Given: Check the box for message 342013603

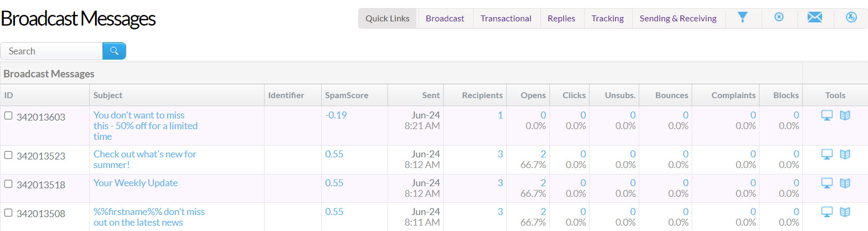Looking at the screenshot, I should pos(9,116).
